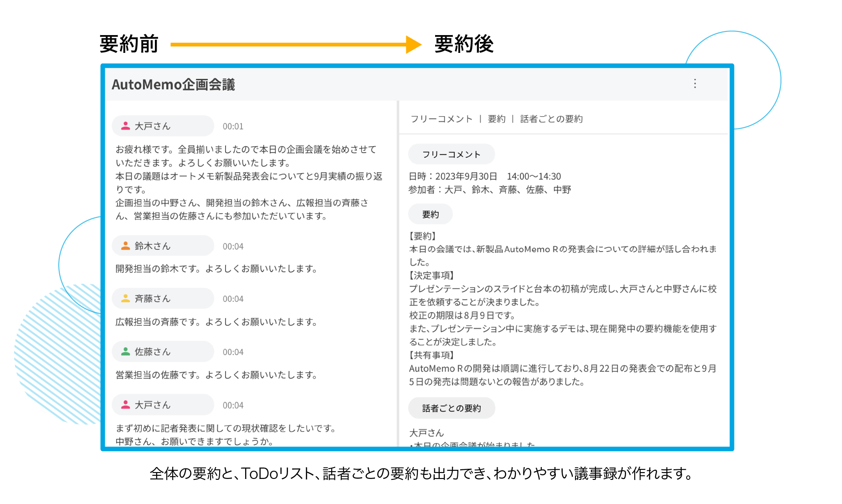This screenshot has height=504, width=842.
Task: Click the 00:04 timestamp next to 鈴木さん
Action: coord(233,247)
